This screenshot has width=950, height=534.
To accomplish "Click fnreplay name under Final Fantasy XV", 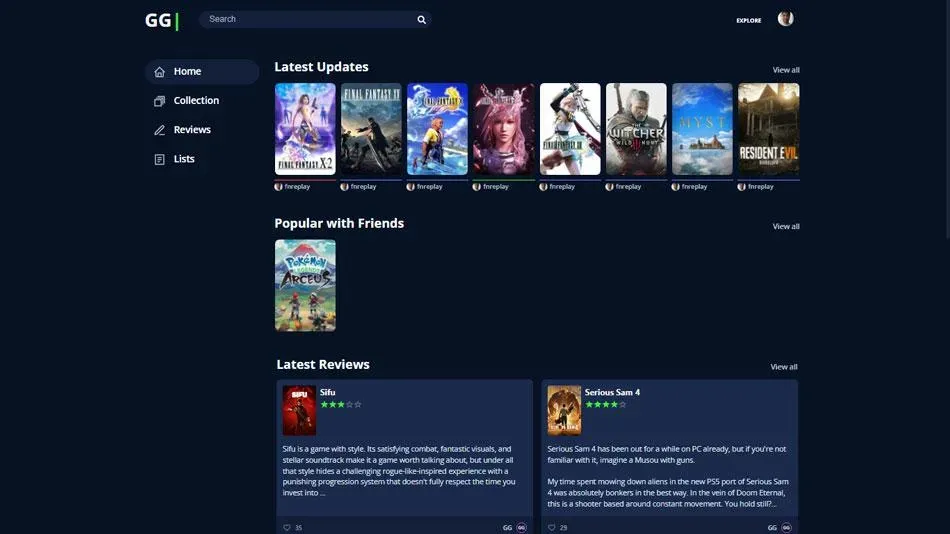I will [363, 187].
